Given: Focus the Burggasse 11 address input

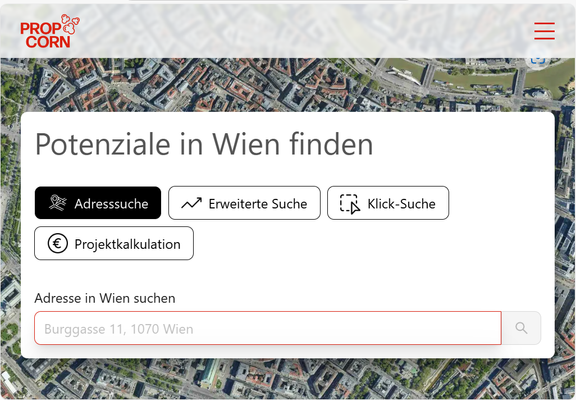Looking at the screenshot, I should pos(268,328).
